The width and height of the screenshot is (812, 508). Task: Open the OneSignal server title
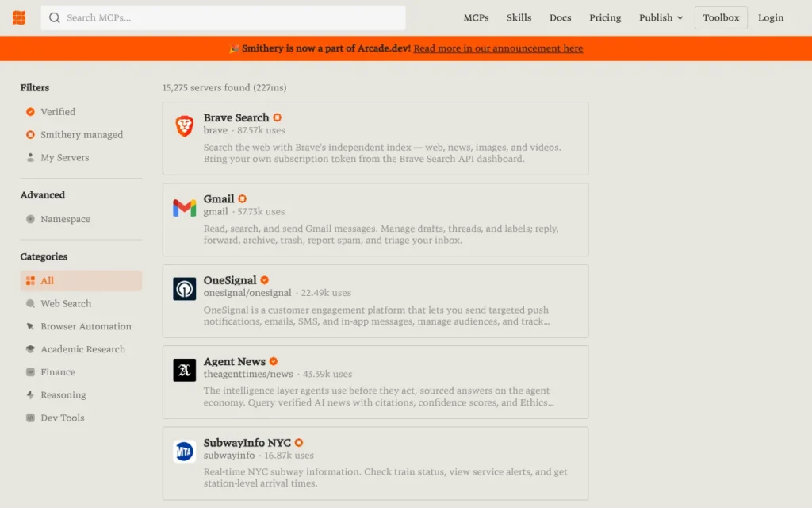[230, 280]
